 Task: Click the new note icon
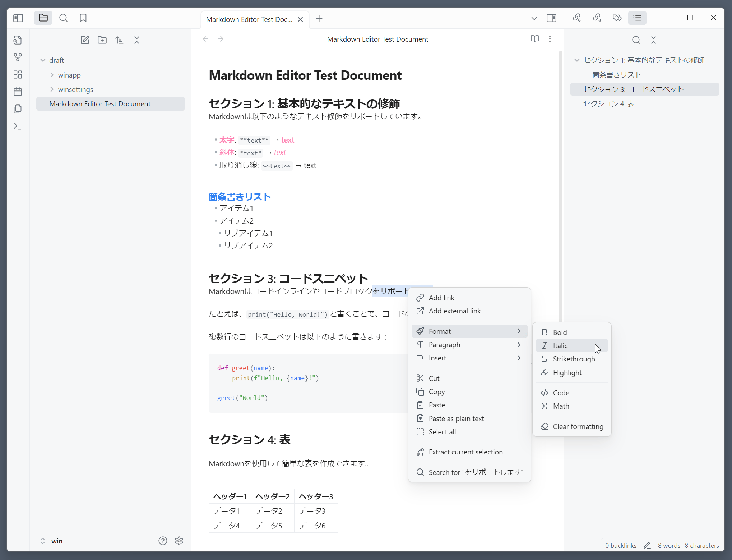[x=85, y=40]
